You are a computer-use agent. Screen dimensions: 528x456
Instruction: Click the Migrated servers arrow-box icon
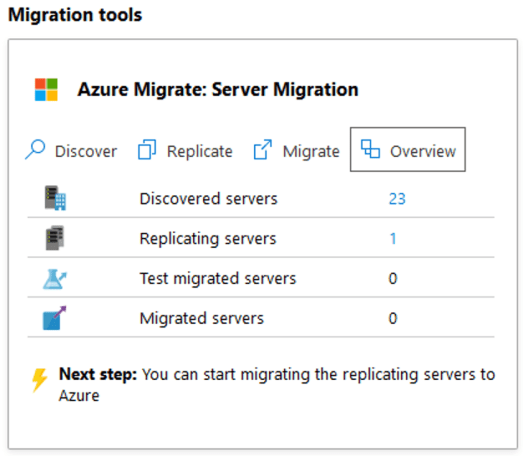[55, 318]
